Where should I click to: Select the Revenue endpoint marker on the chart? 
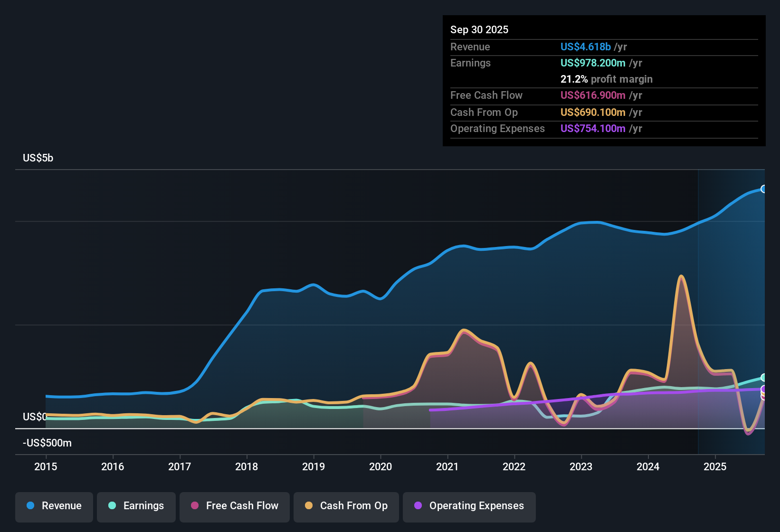(x=764, y=189)
